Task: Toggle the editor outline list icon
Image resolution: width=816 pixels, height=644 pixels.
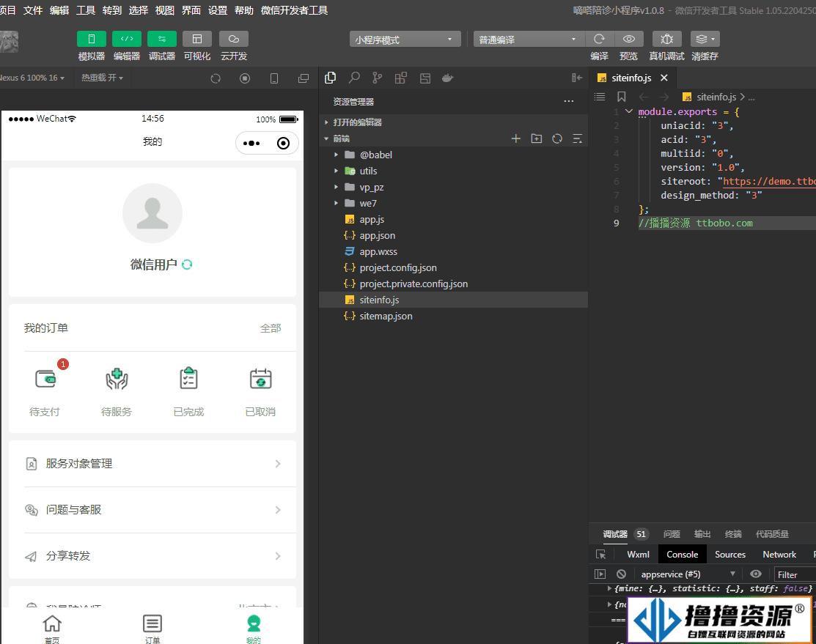Action: coord(600,97)
